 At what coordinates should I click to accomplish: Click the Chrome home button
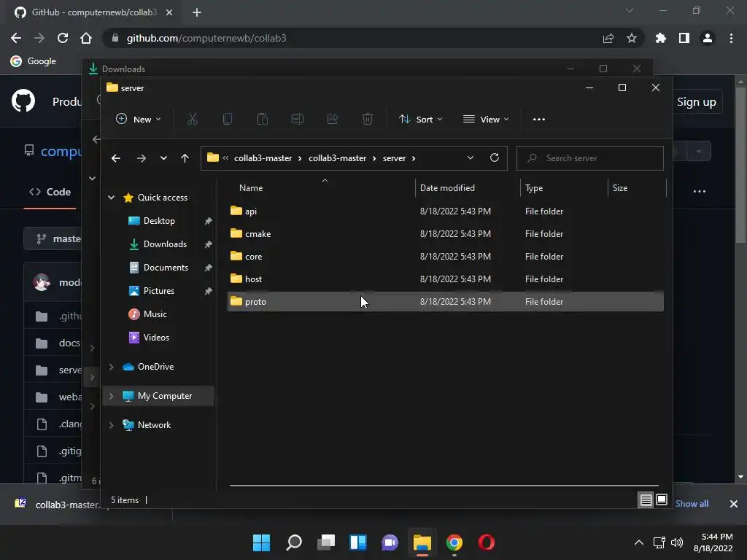click(x=86, y=38)
